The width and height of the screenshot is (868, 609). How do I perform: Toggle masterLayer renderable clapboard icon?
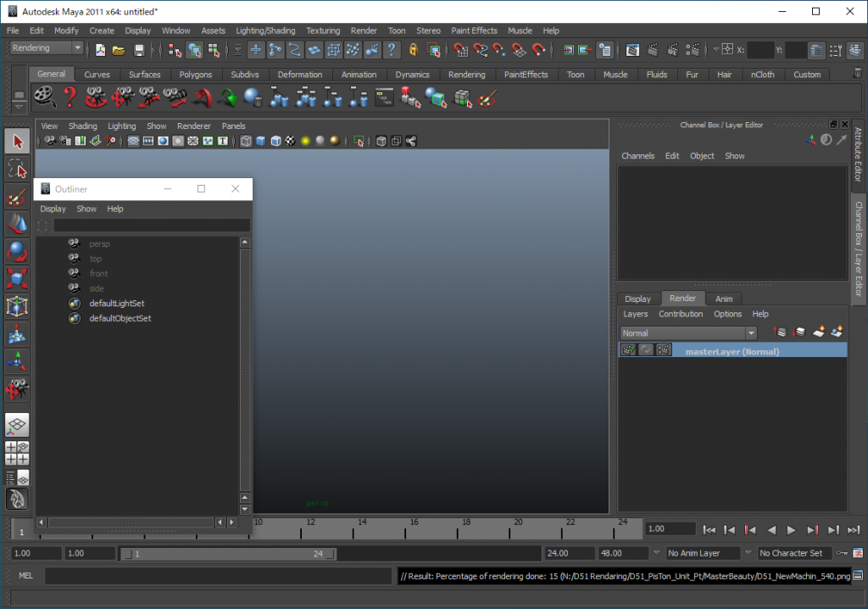[628, 349]
